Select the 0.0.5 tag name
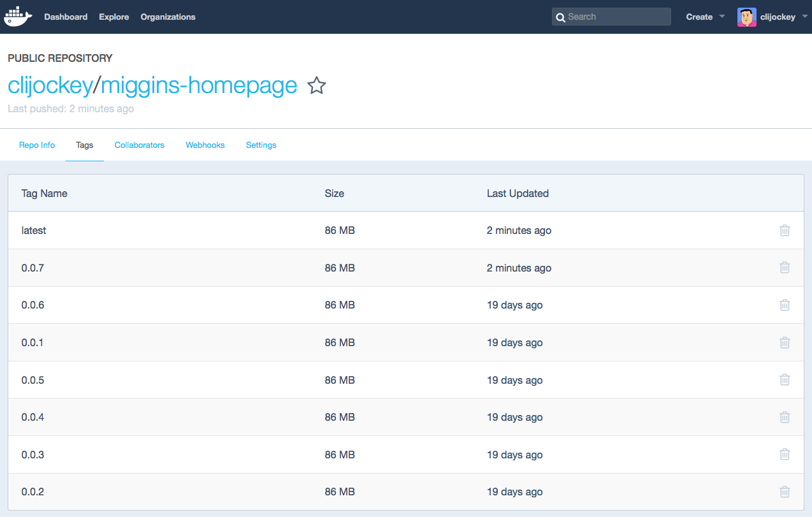Screen dimensions: 812x517 (33, 380)
